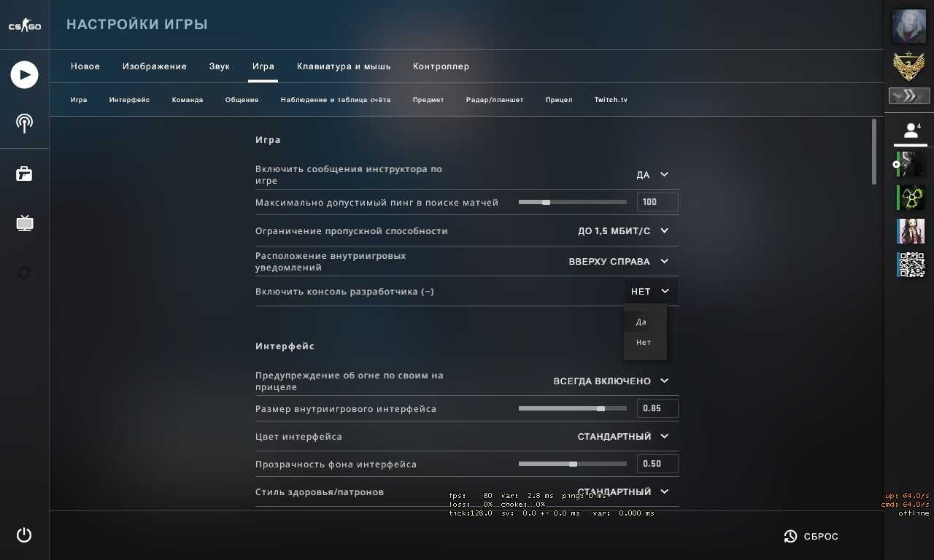Open the inventory briefcase icon
The height and width of the screenshot is (560, 934).
click(24, 174)
